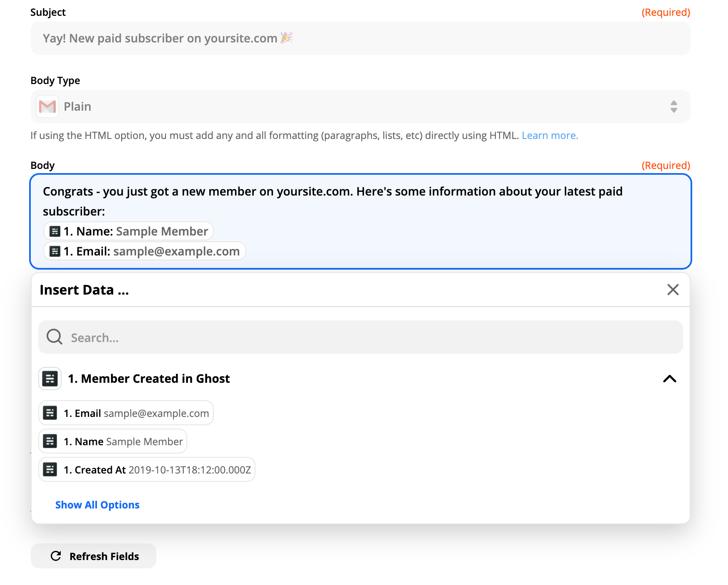This screenshot has height=585, width=728.
Task: Open the Body Type dropdown arrows
Action: click(674, 107)
